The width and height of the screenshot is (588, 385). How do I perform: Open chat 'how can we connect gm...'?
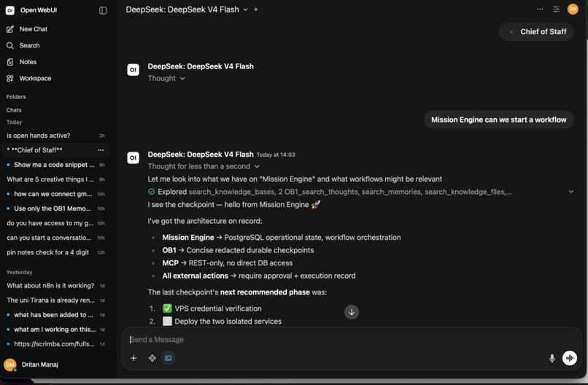pyautogui.click(x=55, y=194)
